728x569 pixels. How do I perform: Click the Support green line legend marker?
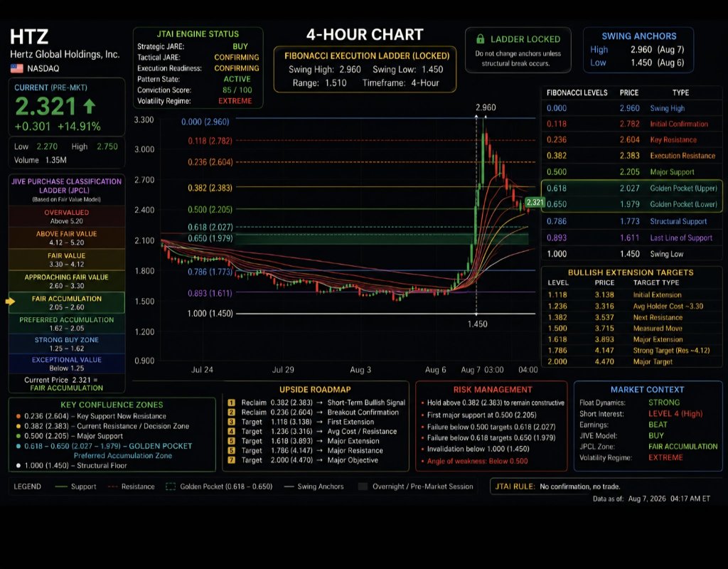(x=61, y=486)
